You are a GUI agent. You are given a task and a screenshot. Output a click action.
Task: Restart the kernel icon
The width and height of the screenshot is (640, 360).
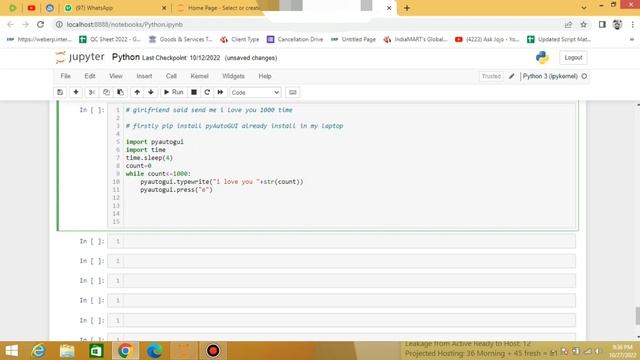207,92
